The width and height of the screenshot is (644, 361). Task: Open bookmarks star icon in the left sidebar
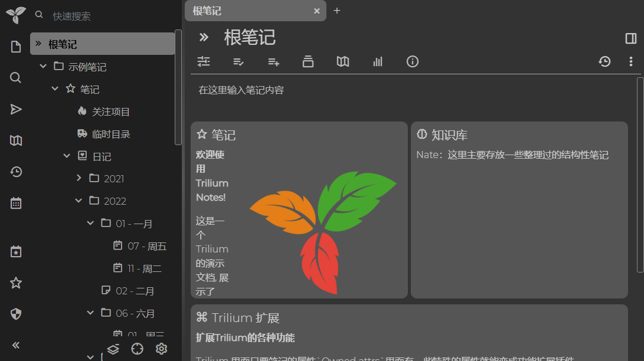point(15,283)
